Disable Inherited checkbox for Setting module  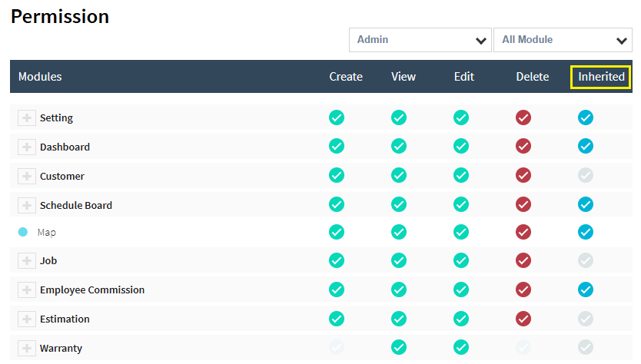586,117
